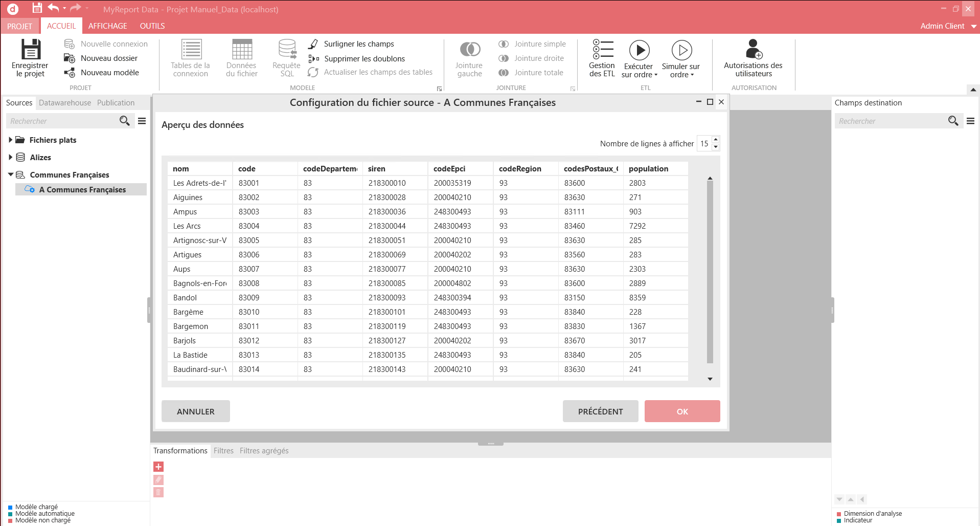Click the Exécuter sur ordre play icon
This screenshot has width=980, height=526.
tap(639, 50)
